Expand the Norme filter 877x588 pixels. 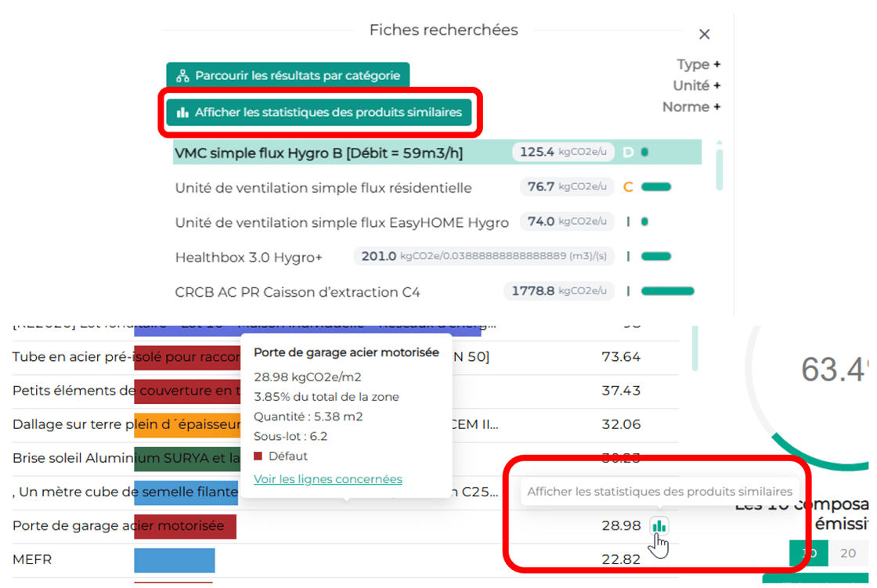pos(691,106)
